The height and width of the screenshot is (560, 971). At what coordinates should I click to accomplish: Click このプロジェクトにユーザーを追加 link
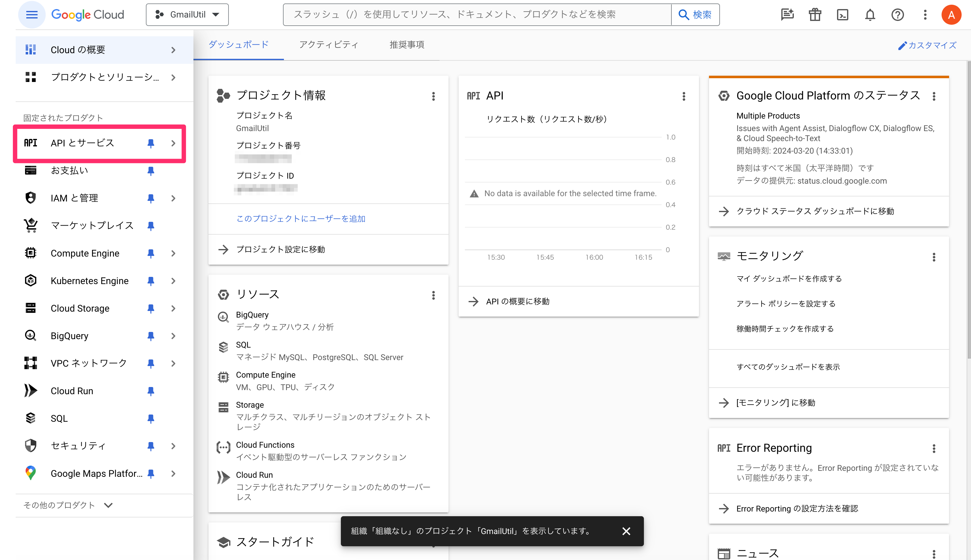pyautogui.click(x=301, y=218)
